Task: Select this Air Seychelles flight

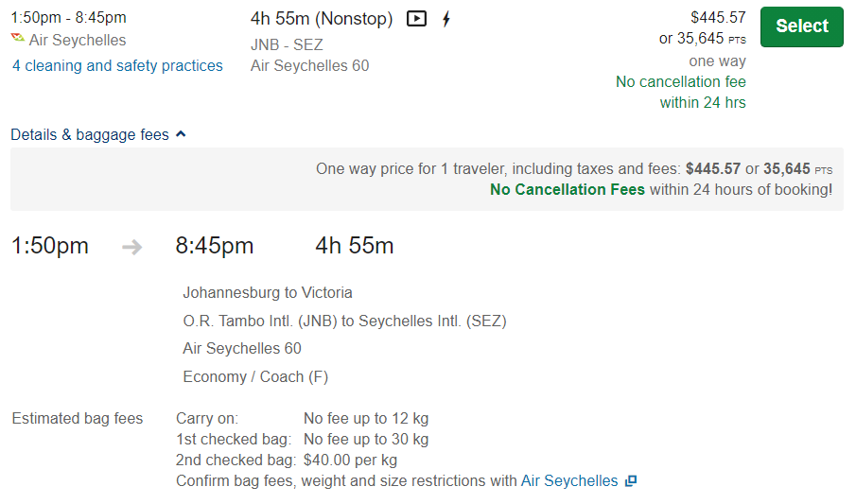Action: 801,26
